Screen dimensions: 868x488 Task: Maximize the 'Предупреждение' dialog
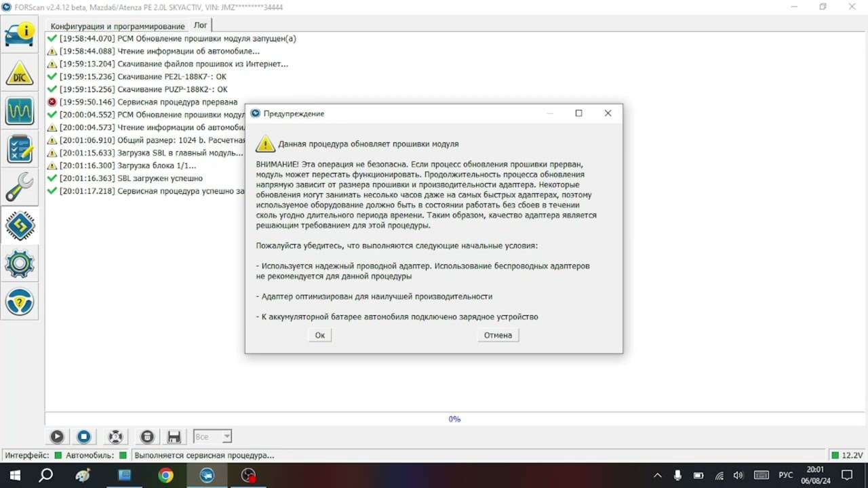tap(578, 113)
